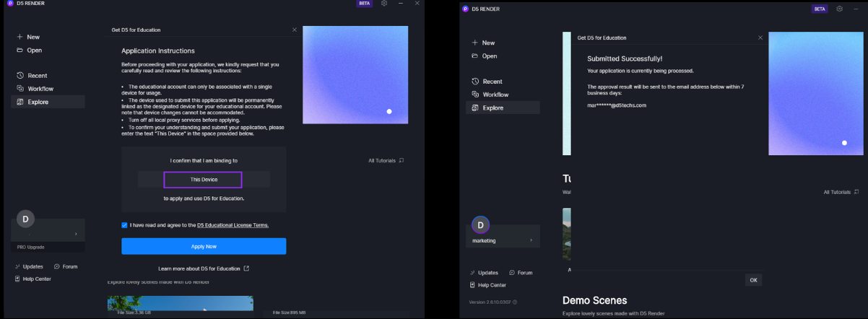Open Help Center in the Application Instructions window
This screenshot has height=319, width=868.
(x=33, y=279)
